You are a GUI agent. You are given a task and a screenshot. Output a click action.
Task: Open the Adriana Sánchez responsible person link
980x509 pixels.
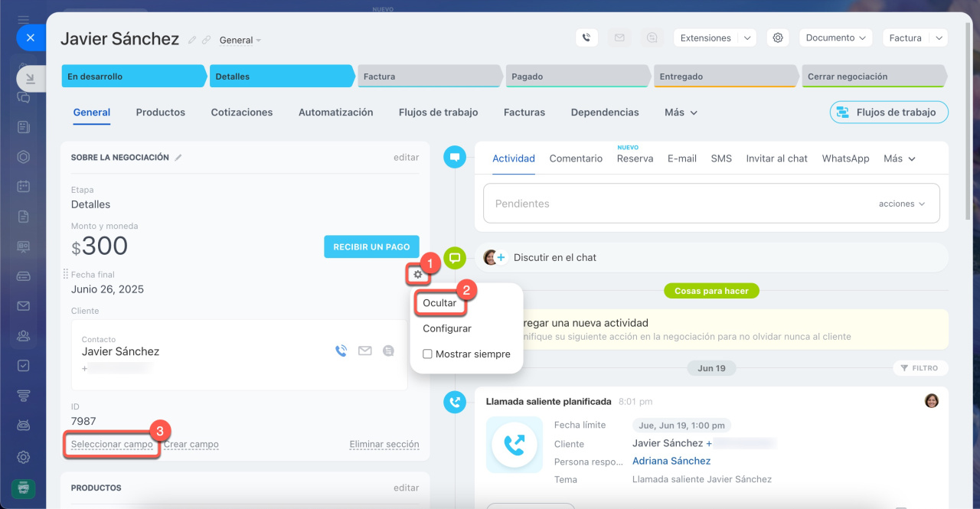pyautogui.click(x=671, y=461)
